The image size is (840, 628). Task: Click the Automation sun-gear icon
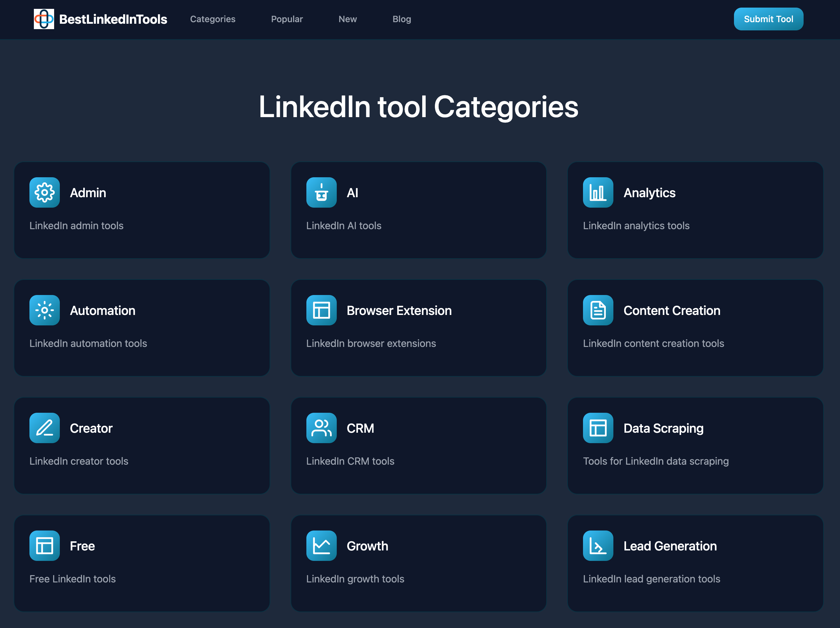[x=44, y=310]
